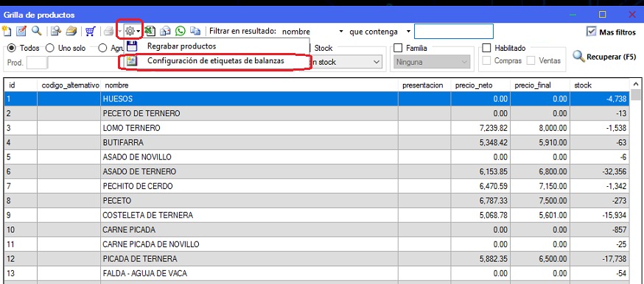Click the floppy disk icon of Regrabar productos
The width and height of the screenshot is (644, 284).
(131, 46)
